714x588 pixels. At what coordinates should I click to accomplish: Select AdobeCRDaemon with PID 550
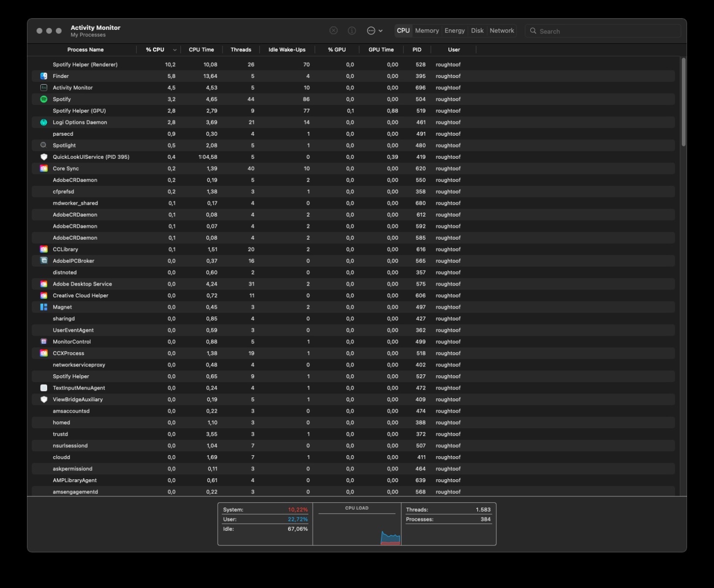pos(353,180)
